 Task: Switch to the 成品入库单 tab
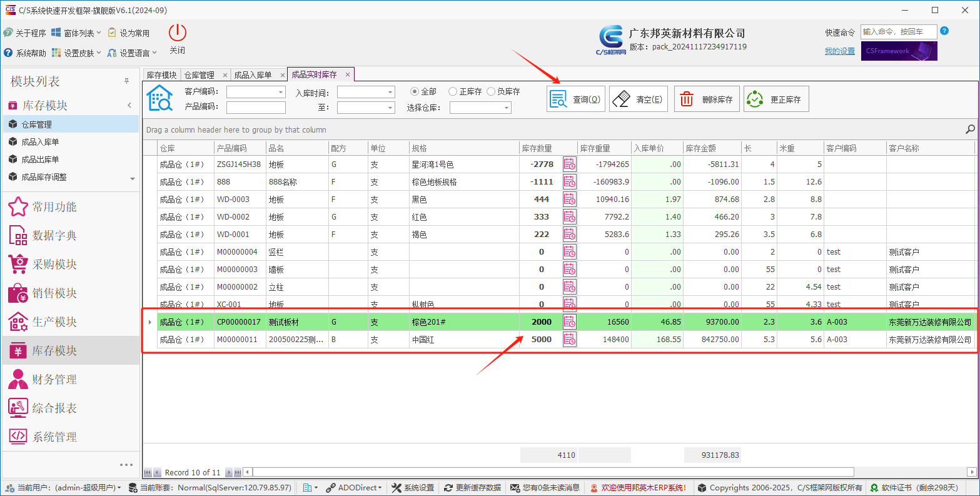253,75
